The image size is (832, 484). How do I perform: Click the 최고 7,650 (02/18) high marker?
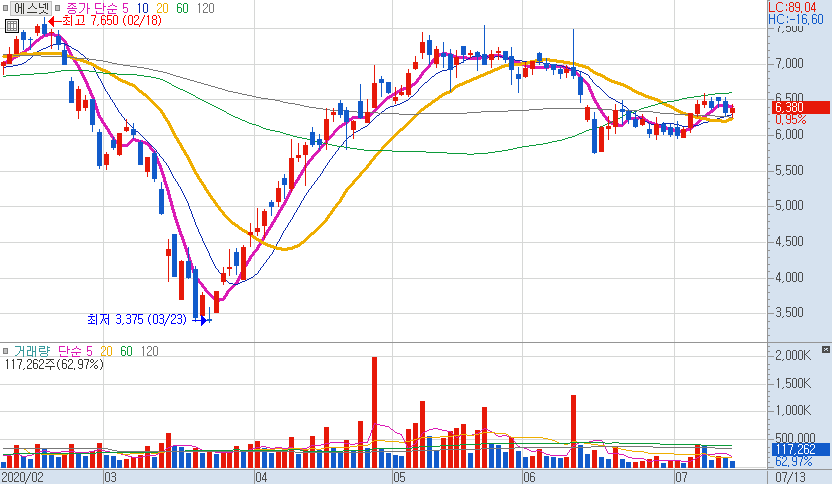105,21
